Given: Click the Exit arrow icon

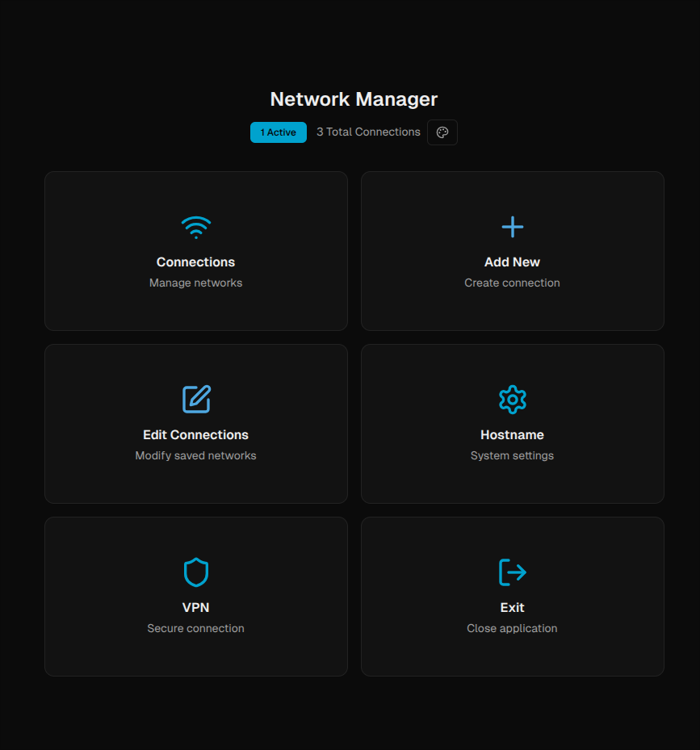Looking at the screenshot, I should coord(512,572).
